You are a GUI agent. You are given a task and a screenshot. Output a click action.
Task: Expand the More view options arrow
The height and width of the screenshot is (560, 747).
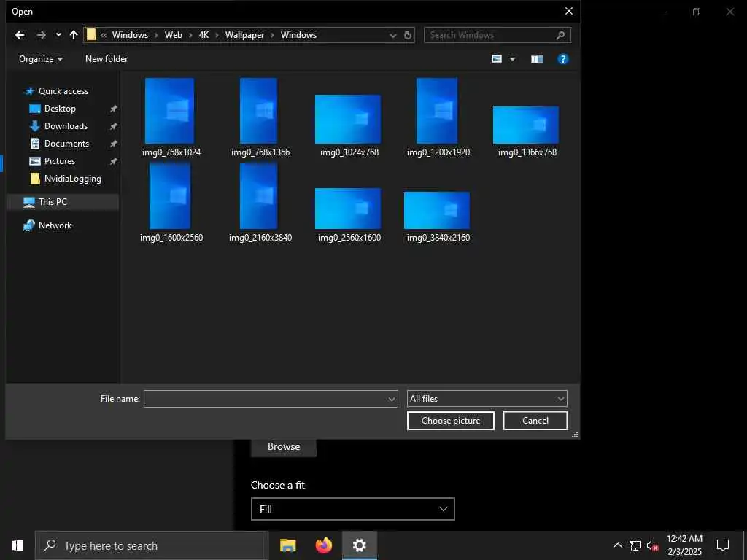(513, 59)
